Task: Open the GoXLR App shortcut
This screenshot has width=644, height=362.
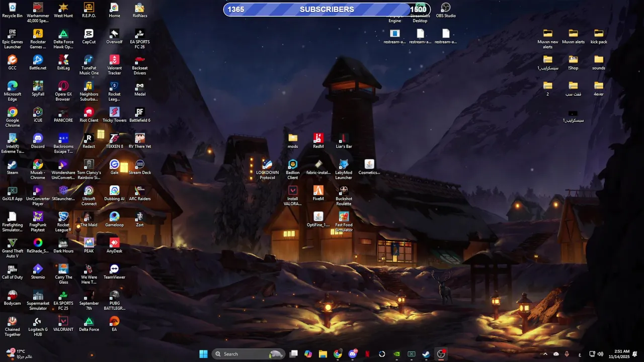Action: pos(13,193)
